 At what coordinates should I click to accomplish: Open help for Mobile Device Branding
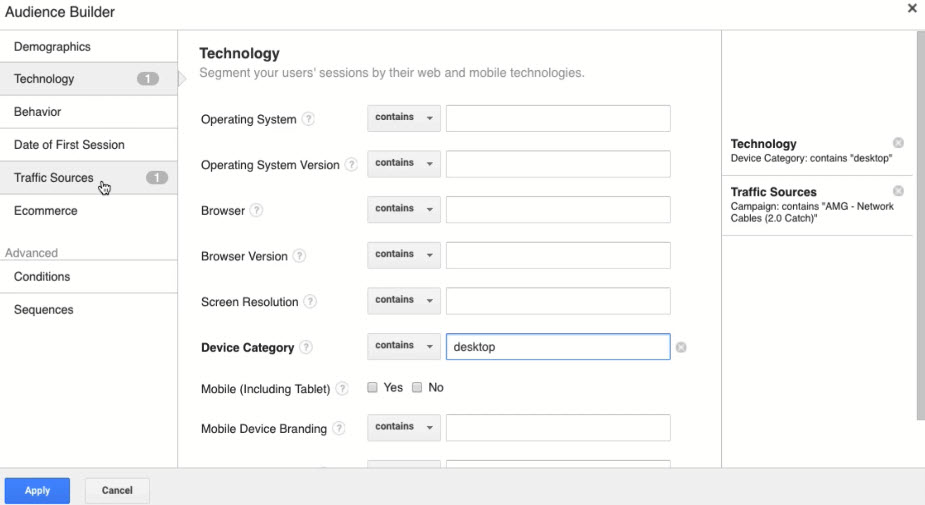pos(339,429)
